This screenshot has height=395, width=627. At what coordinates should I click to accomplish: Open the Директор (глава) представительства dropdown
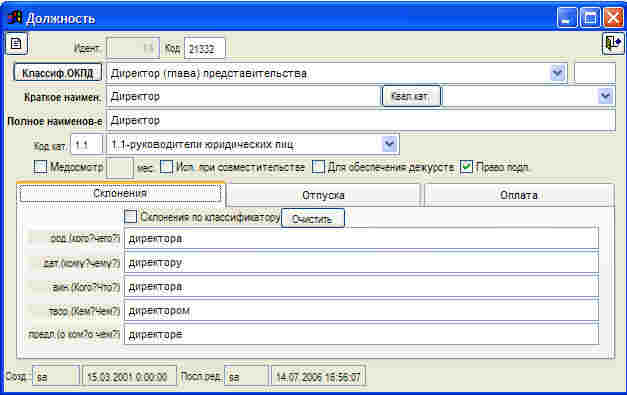pyautogui.click(x=557, y=73)
